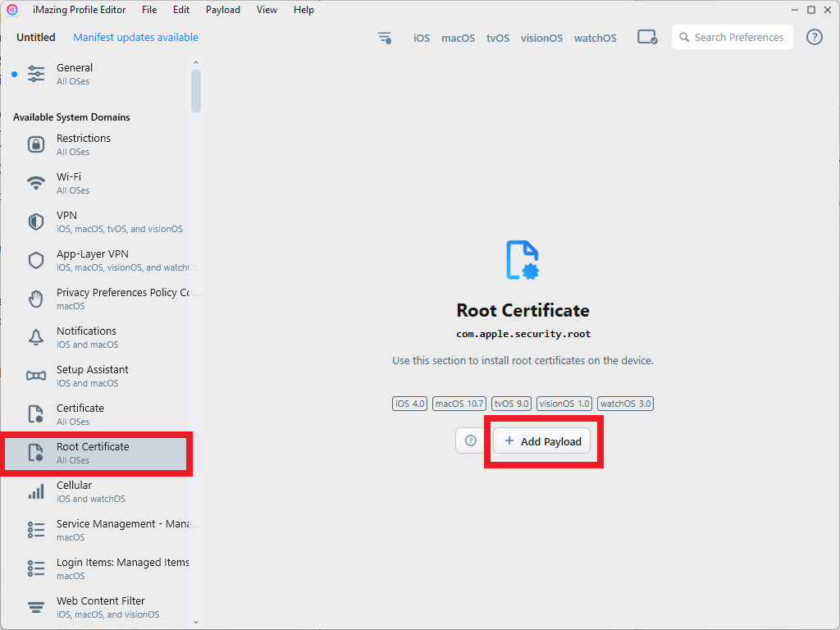Open the Edit menu
The image size is (840, 630).
[x=181, y=10]
